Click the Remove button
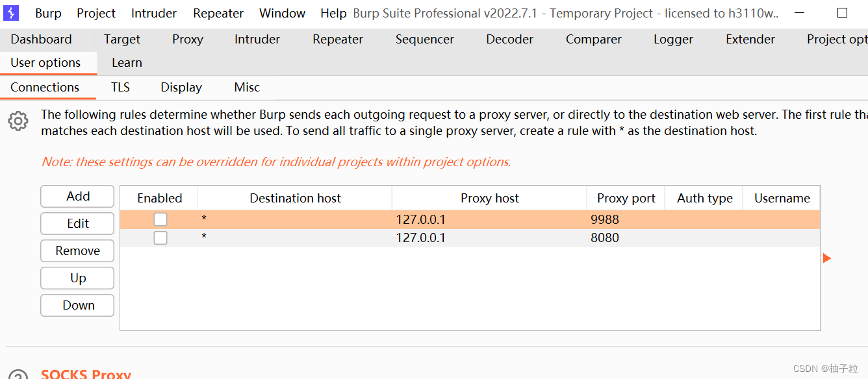This screenshot has height=379, width=868. 77,251
